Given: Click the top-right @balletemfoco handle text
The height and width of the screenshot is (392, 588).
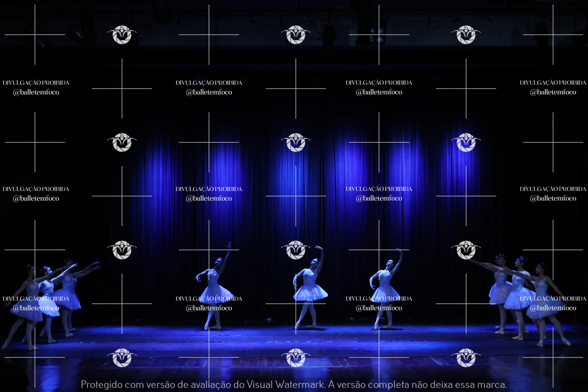Looking at the screenshot, I should 553,92.
